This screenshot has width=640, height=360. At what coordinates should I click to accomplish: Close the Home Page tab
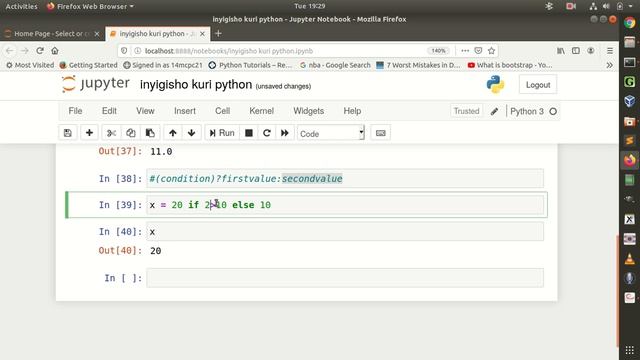pyautogui.click(x=97, y=34)
